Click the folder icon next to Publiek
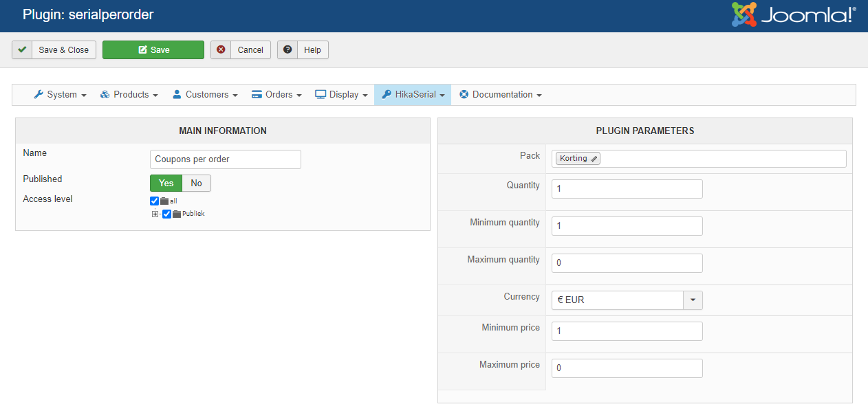Screen dimensions: 868x413 point(177,214)
